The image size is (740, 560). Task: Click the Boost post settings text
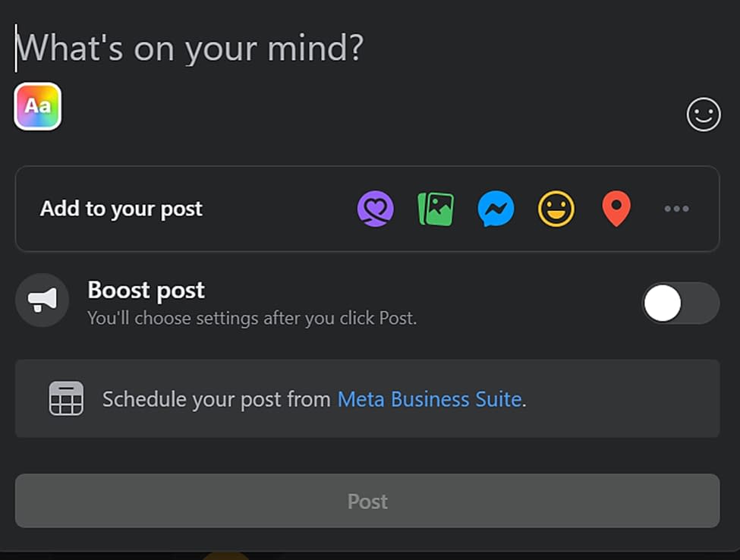click(x=251, y=318)
